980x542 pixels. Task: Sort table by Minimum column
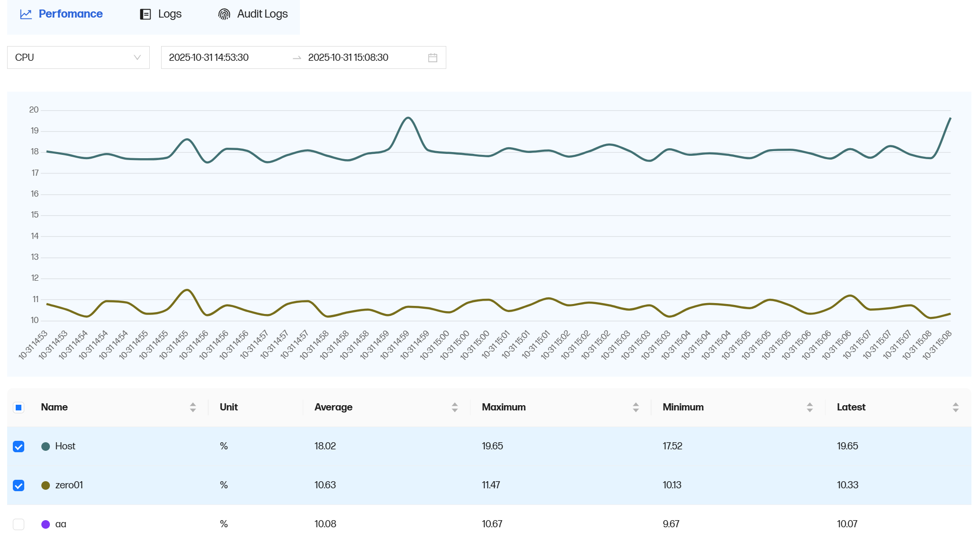point(809,407)
